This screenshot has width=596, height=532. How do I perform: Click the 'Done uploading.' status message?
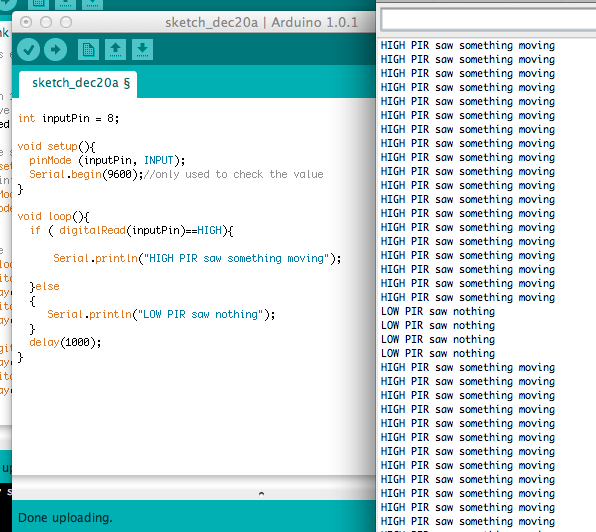pyautogui.click(x=65, y=518)
